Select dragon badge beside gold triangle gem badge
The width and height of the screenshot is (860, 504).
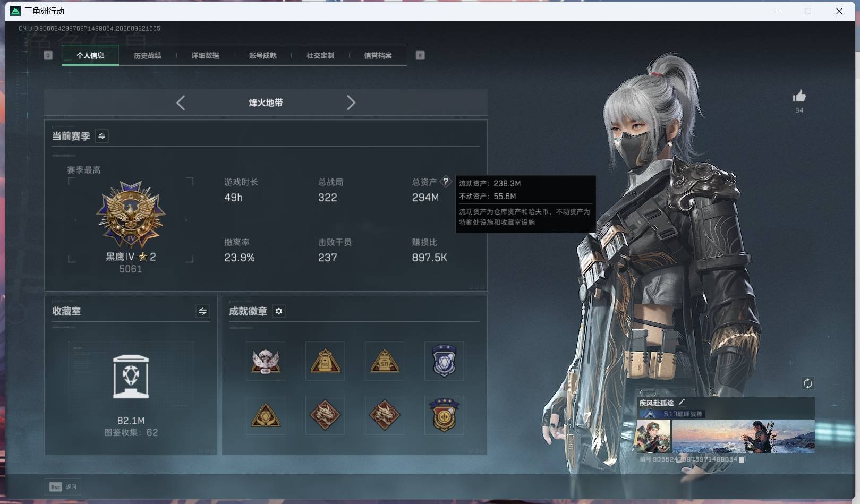tap(325, 415)
